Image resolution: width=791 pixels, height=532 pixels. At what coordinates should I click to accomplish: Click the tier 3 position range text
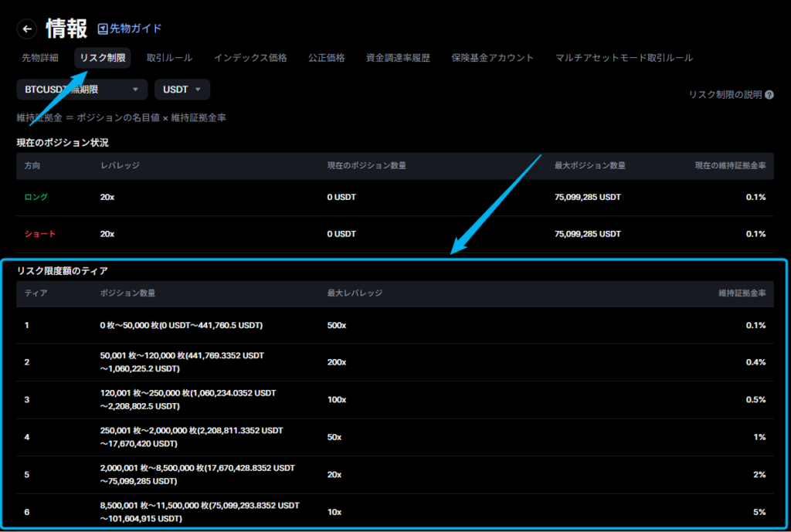tap(188, 399)
